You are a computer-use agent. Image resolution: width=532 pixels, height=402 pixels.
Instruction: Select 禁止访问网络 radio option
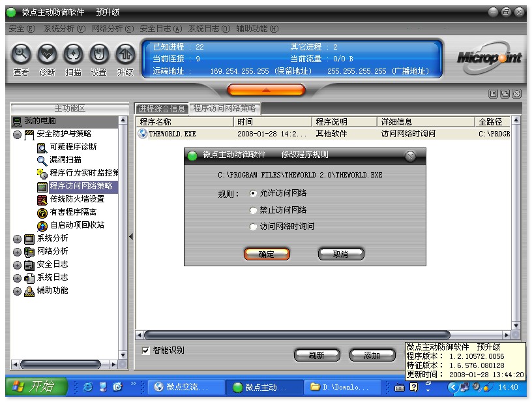pyautogui.click(x=253, y=210)
